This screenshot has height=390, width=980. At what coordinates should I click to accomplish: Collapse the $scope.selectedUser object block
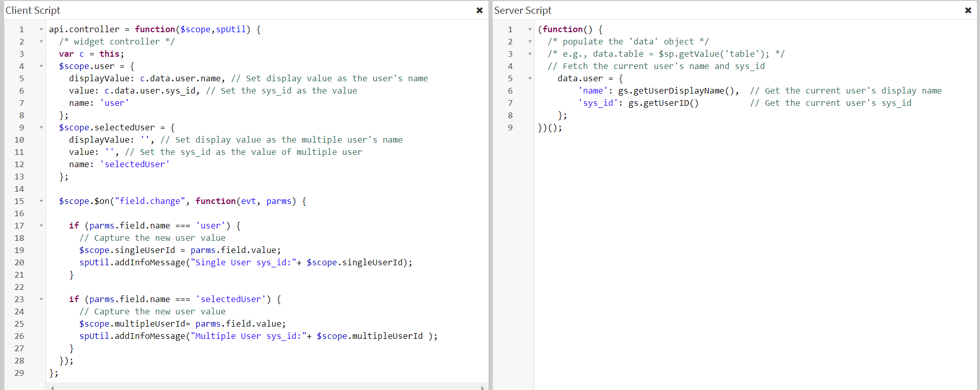[41, 128]
